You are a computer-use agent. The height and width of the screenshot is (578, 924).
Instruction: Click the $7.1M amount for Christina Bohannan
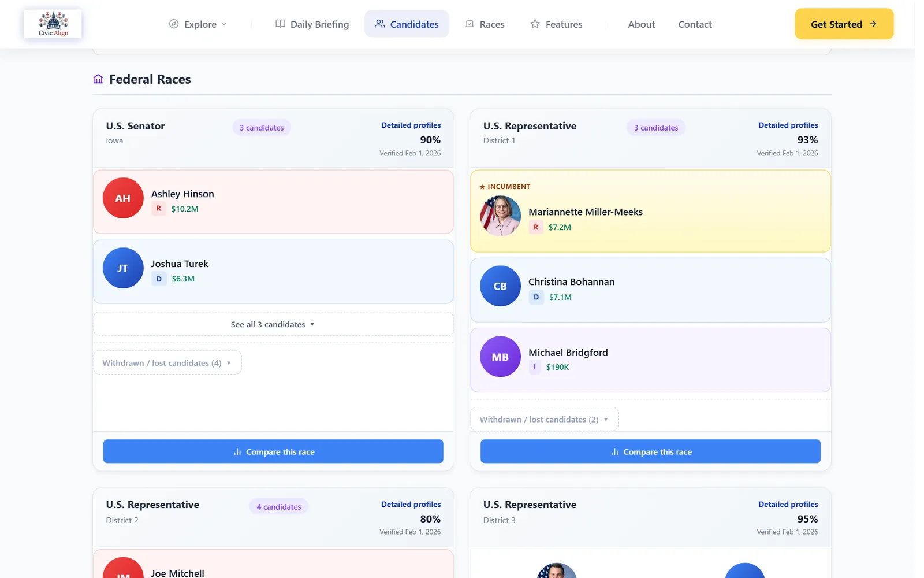click(x=560, y=297)
